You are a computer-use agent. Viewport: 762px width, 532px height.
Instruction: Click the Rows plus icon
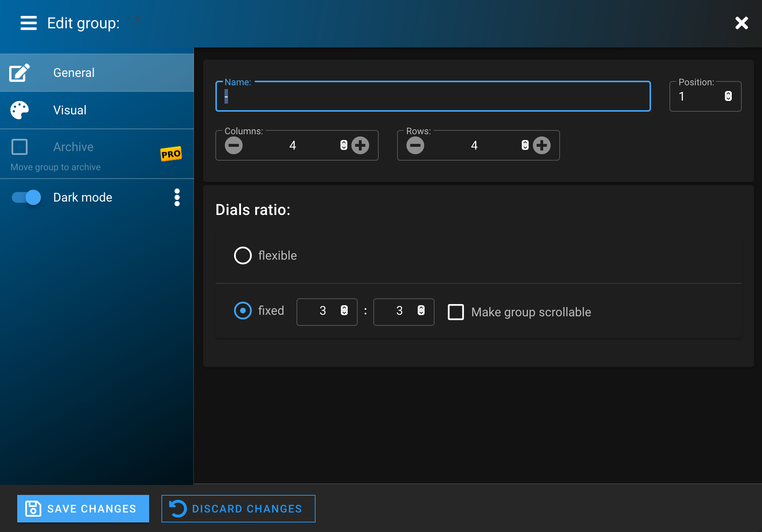coord(542,145)
